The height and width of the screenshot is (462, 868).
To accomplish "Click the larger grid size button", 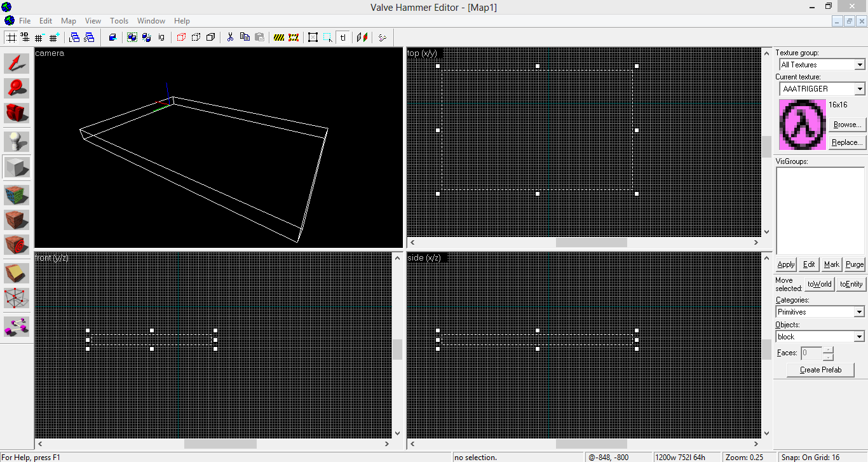I will coord(54,37).
